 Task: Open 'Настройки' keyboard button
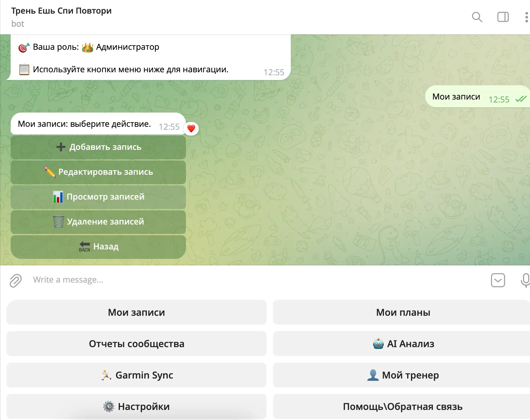(136, 406)
